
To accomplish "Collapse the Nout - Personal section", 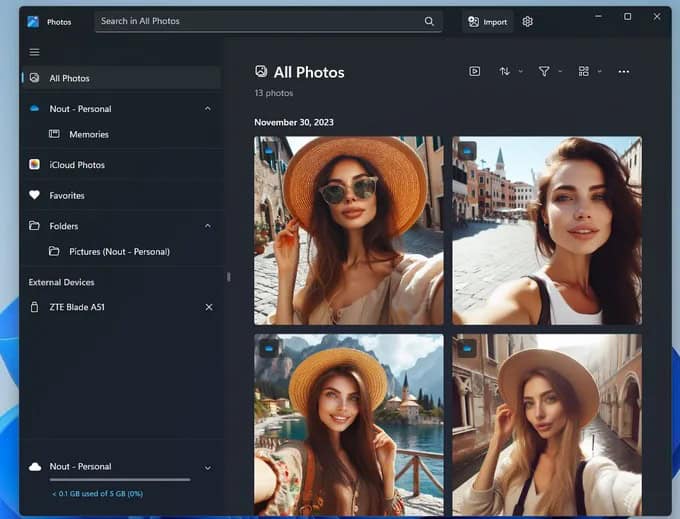I will click(208, 108).
